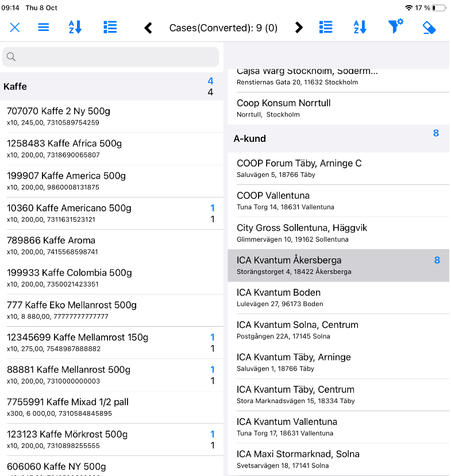Open customer Cajsa Warg Stockholm
Viewport: 451px width, 476px height.
(338, 80)
